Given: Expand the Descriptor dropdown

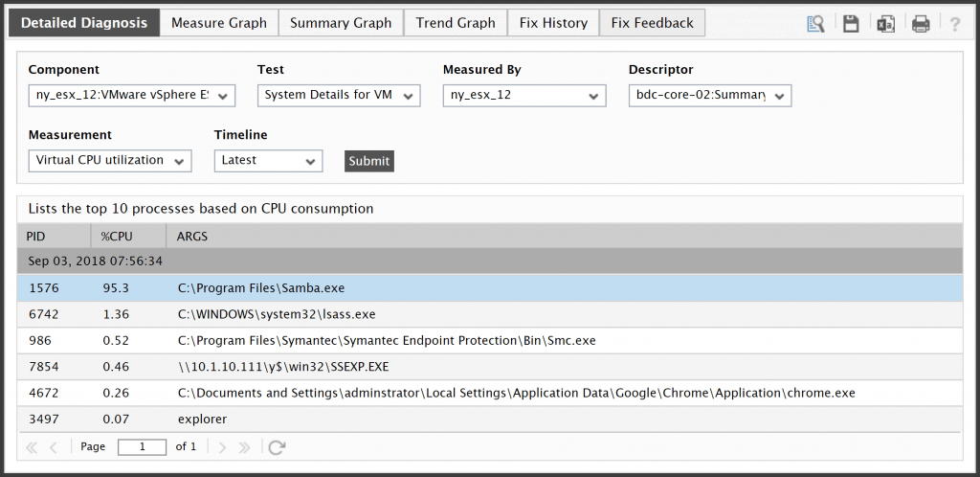Looking at the screenshot, I should [710, 96].
